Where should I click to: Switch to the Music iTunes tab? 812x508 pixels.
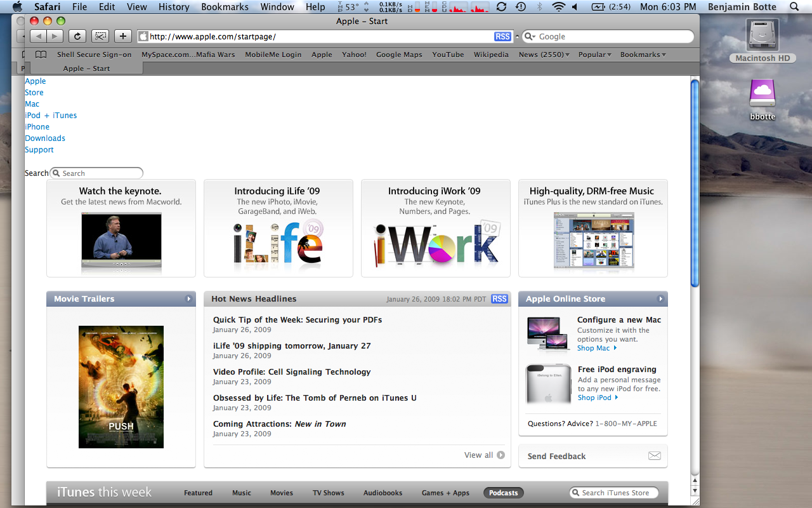(242, 493)
